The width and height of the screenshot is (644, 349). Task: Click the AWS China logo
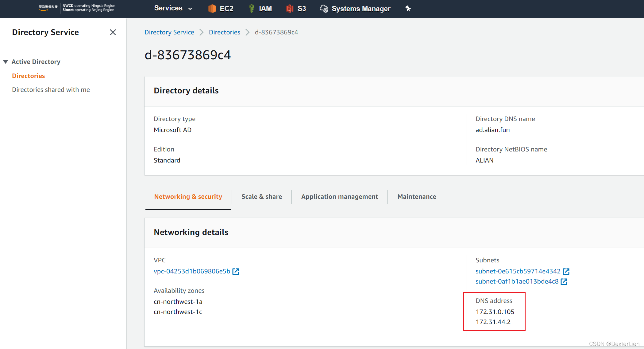(48, 8)
